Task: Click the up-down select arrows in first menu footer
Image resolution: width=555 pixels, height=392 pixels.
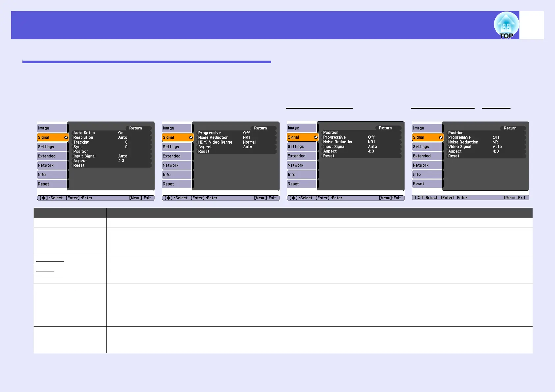Action: click(x=43, y=198)
